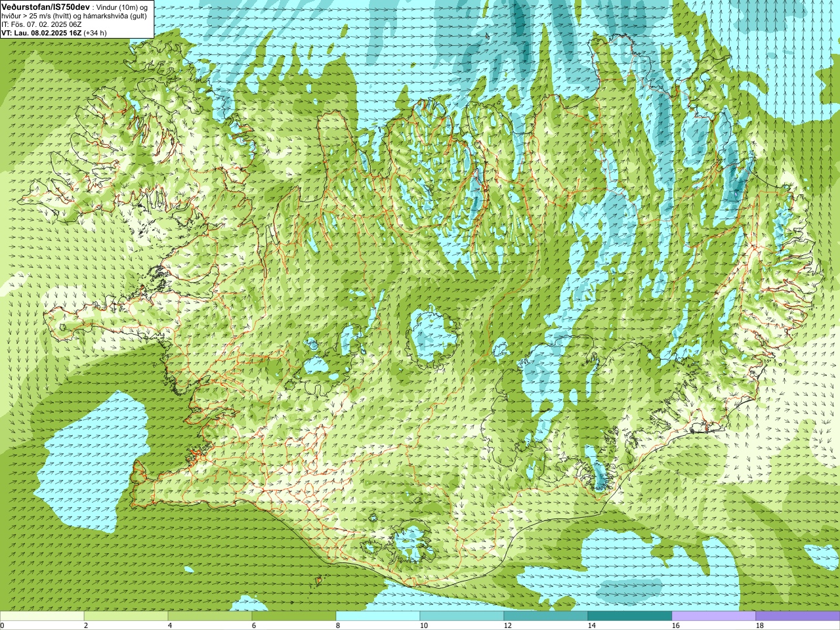Click the legend label '16'
This screenshot has width=840, height=630.
(x=675, y=625)
